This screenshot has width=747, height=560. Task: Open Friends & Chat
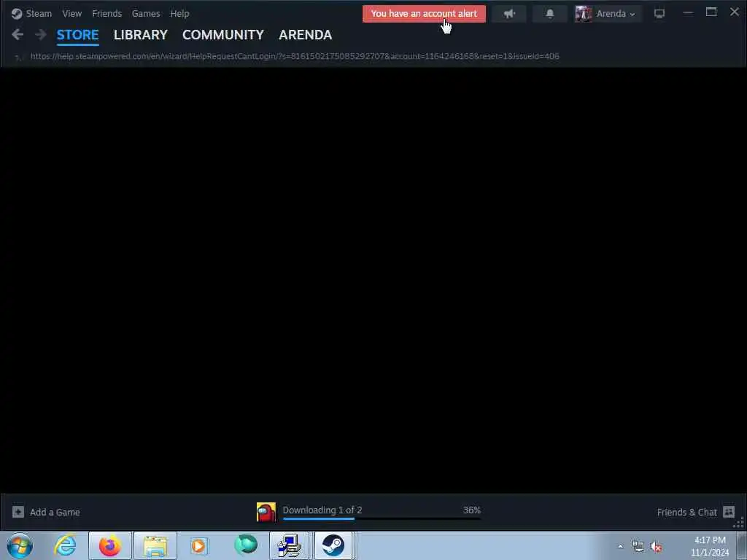[686, 513]
